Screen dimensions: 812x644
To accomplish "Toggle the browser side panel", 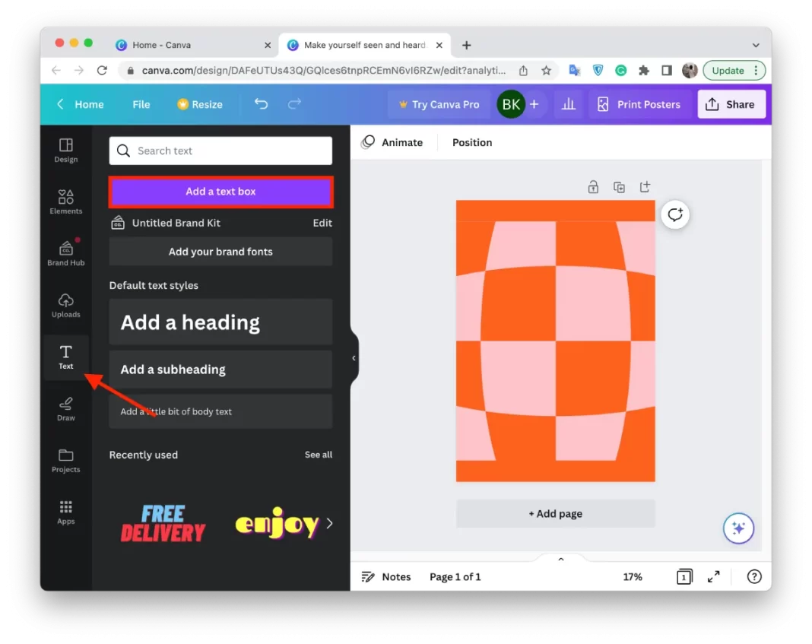I will pos(667,71).
